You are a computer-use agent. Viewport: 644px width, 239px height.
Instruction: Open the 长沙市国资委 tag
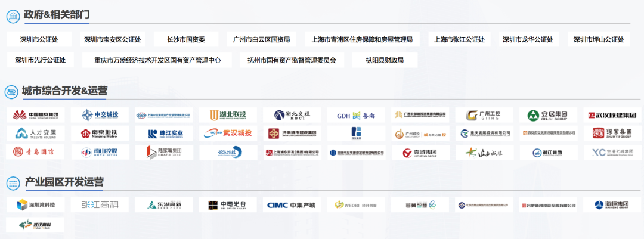coord(186,39)
